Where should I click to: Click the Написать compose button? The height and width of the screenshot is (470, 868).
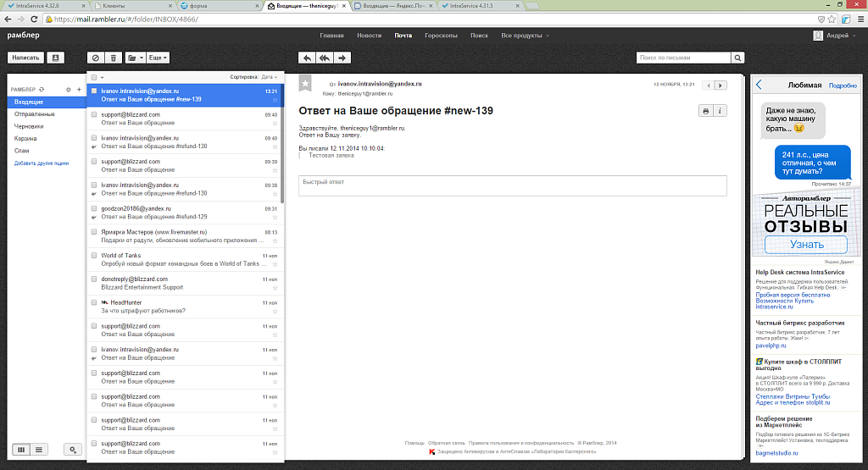25,58
